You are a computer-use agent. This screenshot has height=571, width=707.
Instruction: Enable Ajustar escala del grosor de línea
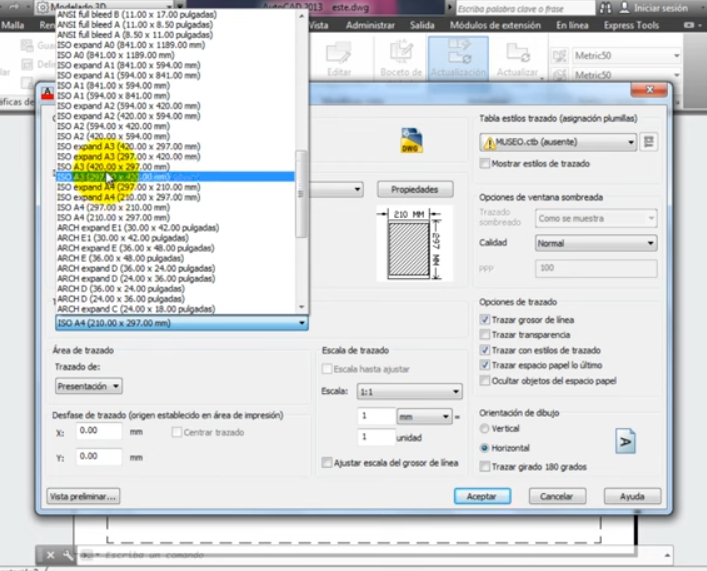point(327,463)
